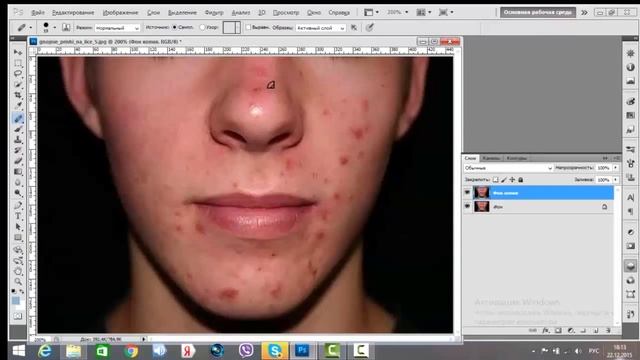Select the Lasso tool
The image size is (640, 360).
pos(18,74)
